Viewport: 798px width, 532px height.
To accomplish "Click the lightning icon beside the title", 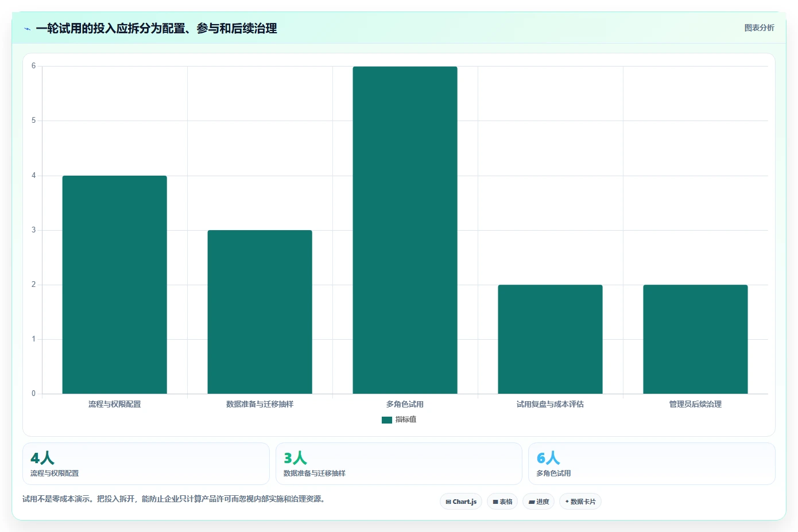I will tap(27, 29).
